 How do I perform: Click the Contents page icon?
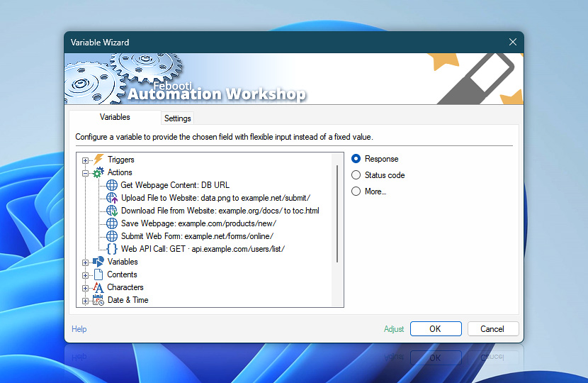98,274
